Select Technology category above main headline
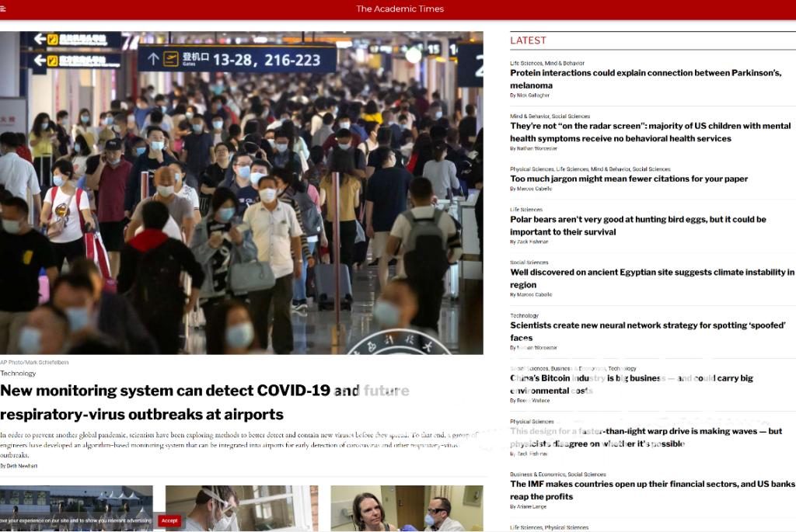The width and height of the screenshot is (796, 532). [18, 374]
